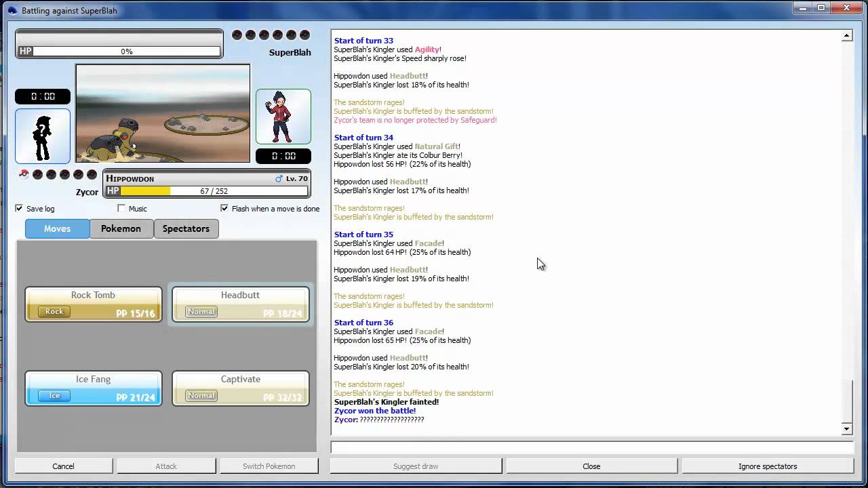The width and height of the screenshot is (868, 488).
Task: Switch to the Moves tab
Action: (57, 229)
